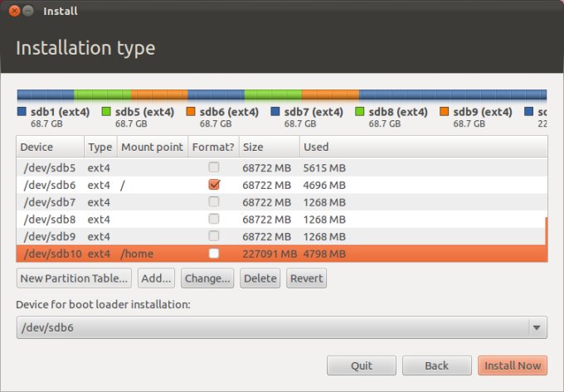Click the orange sdb9 legend swatch

point(445,111)
